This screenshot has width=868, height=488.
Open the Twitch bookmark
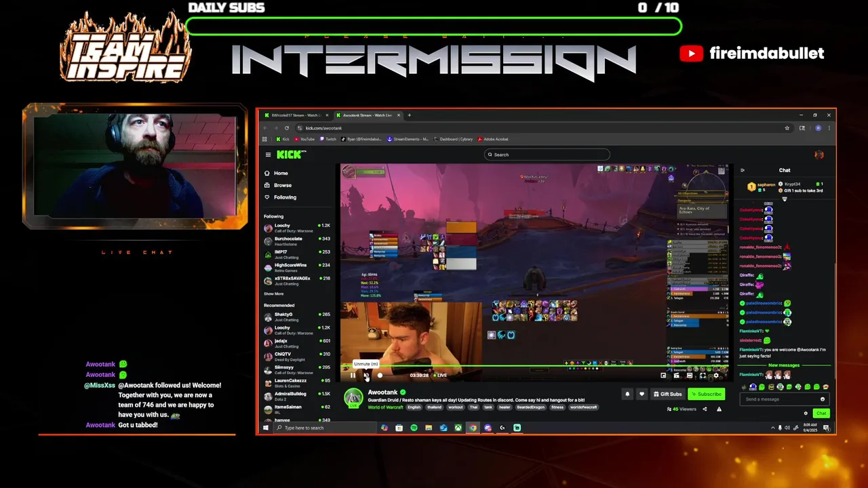[x=328, y=139]
